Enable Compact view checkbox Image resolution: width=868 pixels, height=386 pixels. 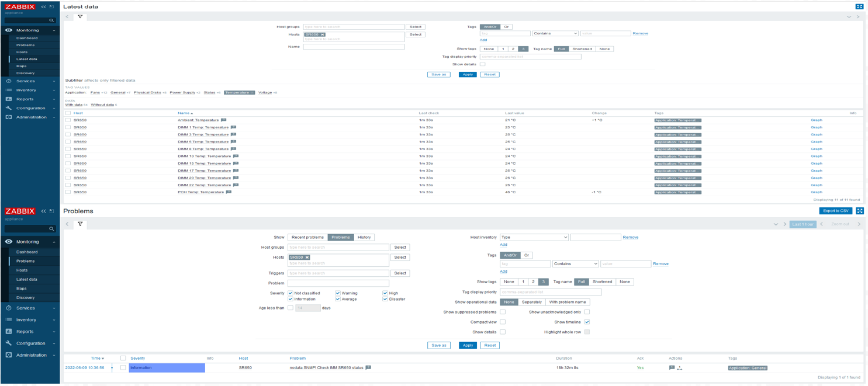pyautogui.click(x=503, y=322)
